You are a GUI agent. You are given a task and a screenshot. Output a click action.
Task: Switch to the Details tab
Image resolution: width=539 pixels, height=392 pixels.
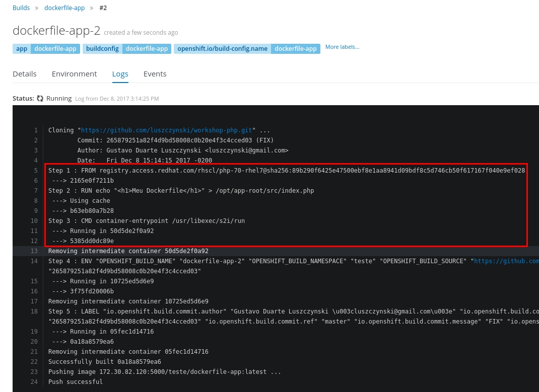point(25,74)
